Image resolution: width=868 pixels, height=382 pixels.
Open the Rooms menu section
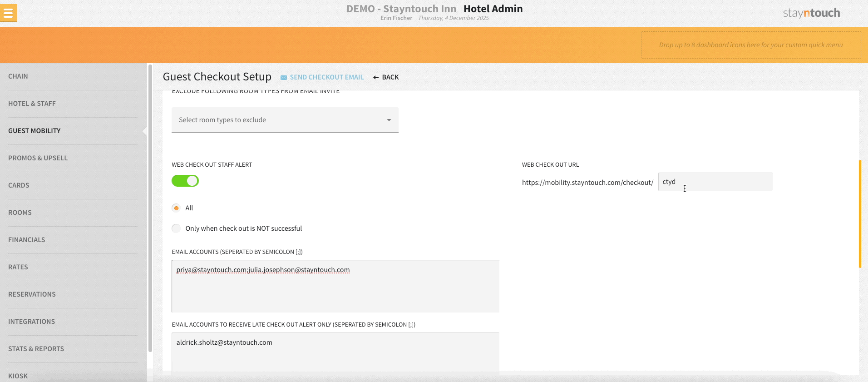tap(73, 213)
